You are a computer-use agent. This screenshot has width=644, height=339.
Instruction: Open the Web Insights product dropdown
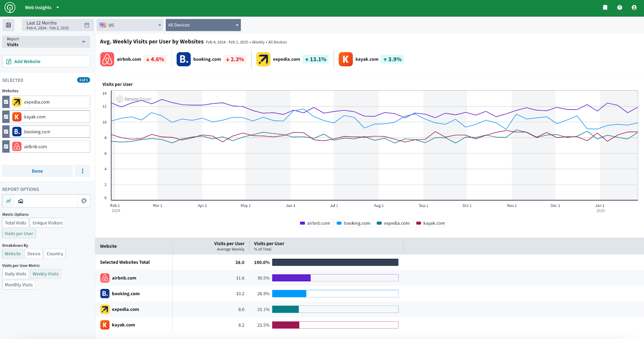tap(42, 8)
